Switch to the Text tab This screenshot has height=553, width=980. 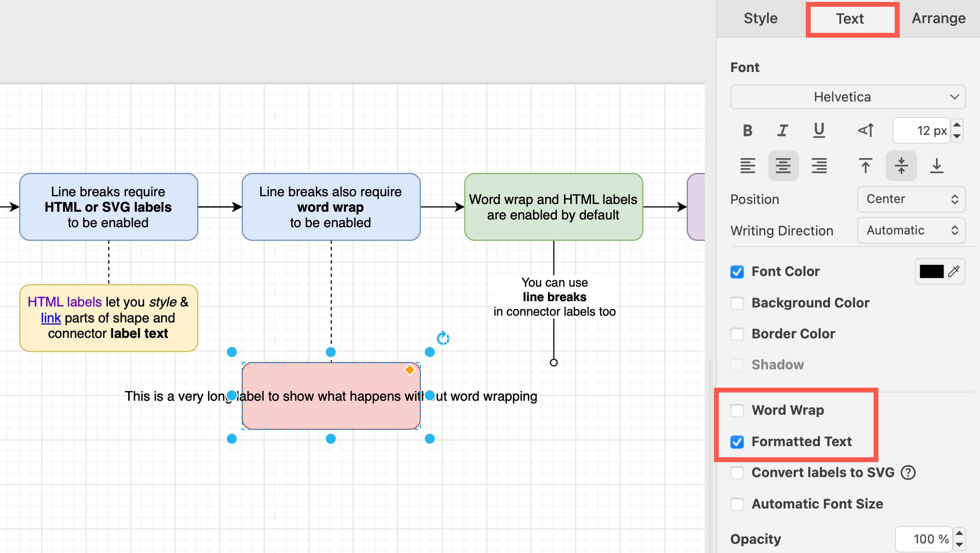coord(850,19)
